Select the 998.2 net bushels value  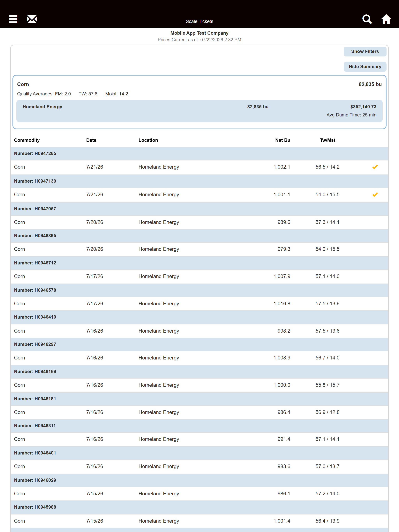pyautogui.click(x=284, y=331)
